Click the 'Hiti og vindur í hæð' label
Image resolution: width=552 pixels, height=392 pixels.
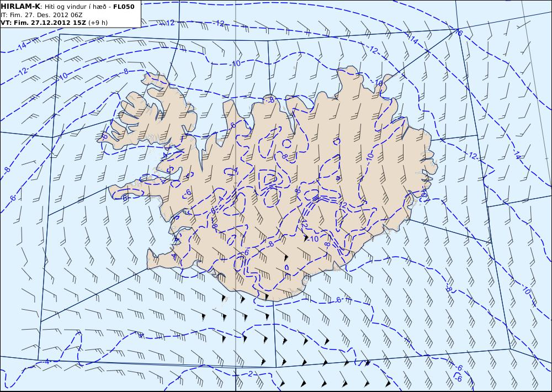point(76,7)
